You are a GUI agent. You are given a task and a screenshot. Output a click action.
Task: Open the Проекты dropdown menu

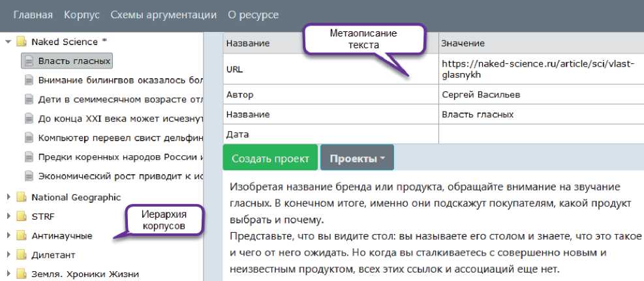356,159
